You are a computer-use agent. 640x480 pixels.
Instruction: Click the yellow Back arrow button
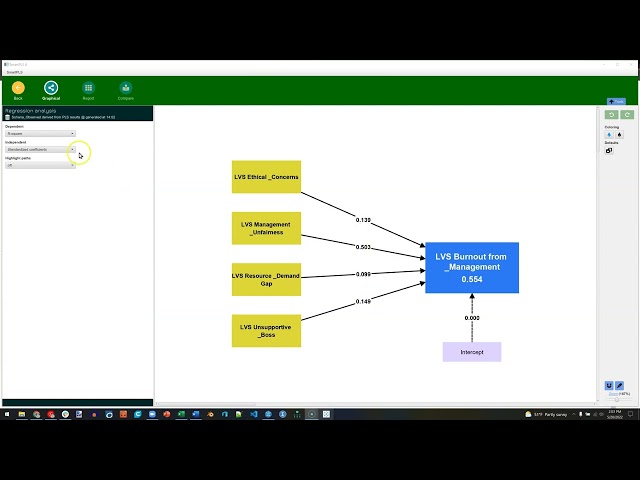(x=18, y=88)
